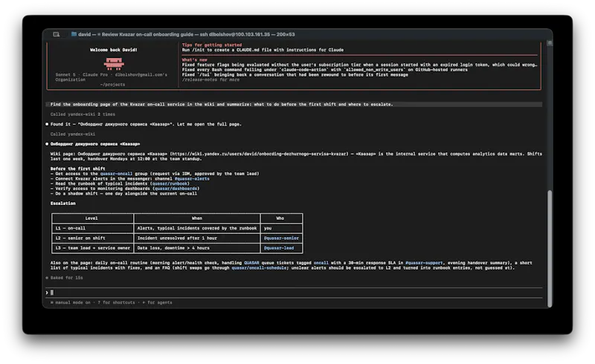
Task: Click the "~/projects" path text
Action: [x=113, y=85]
